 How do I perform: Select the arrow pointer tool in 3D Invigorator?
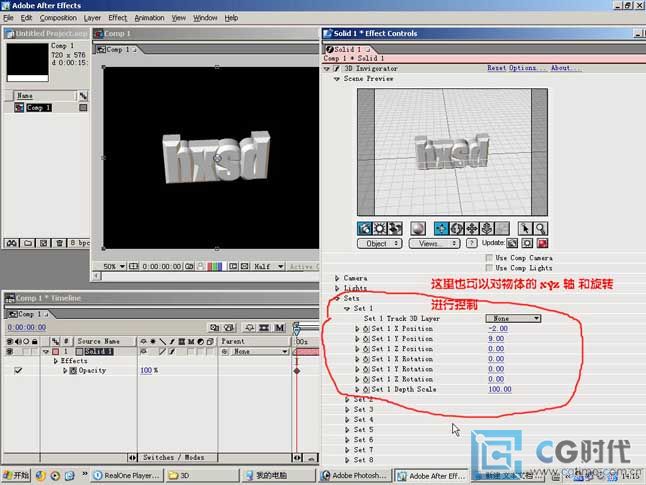[524, 228]
